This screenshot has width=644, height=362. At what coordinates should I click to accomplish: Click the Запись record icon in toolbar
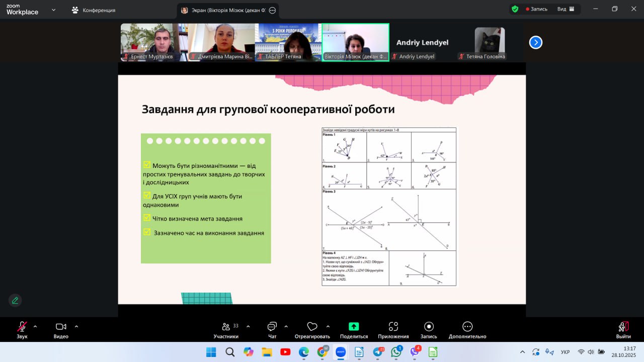[x=429, y=327]
